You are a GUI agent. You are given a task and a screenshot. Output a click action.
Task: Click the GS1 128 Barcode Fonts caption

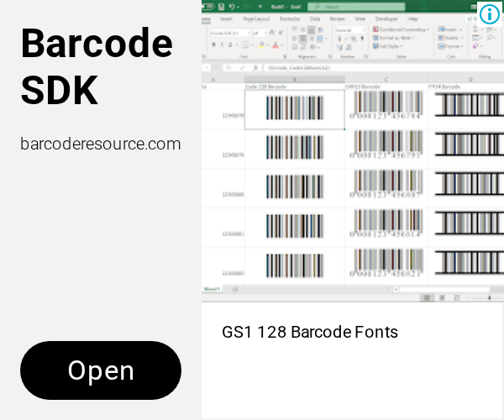tap(310, 332)
